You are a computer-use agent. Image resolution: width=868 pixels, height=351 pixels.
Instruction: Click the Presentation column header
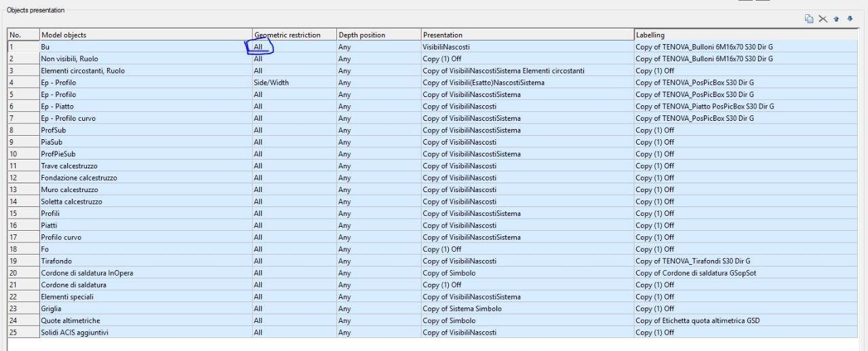[527, 35]
